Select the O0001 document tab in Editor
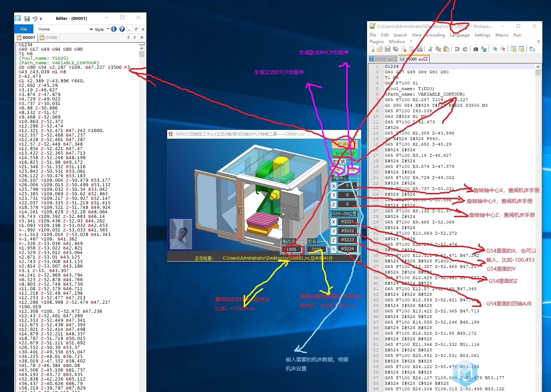This screenshot has width=551, height=392. pos(26,38)
